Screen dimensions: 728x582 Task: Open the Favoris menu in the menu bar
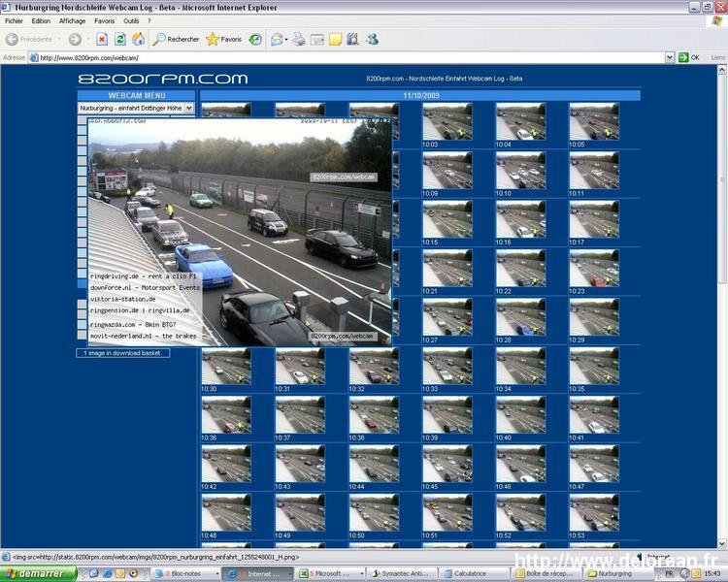[104, 21]
